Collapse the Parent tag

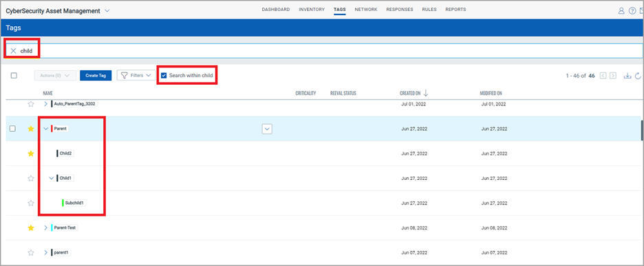45,129
